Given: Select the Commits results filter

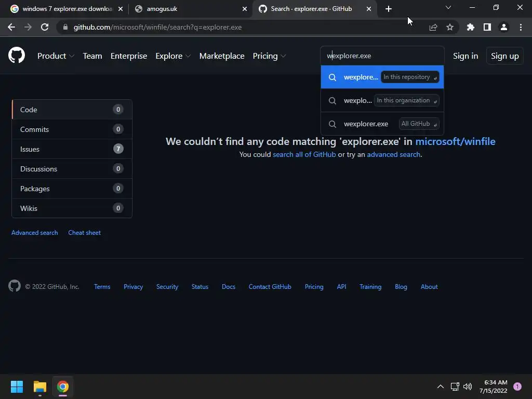Looking at the screenshot, I should (72, 129).
